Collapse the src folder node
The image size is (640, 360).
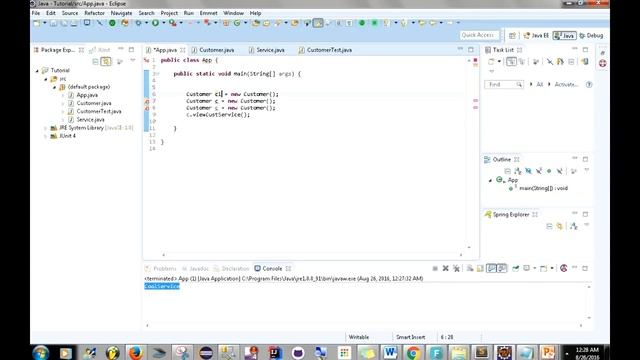(x=46, y=79)
